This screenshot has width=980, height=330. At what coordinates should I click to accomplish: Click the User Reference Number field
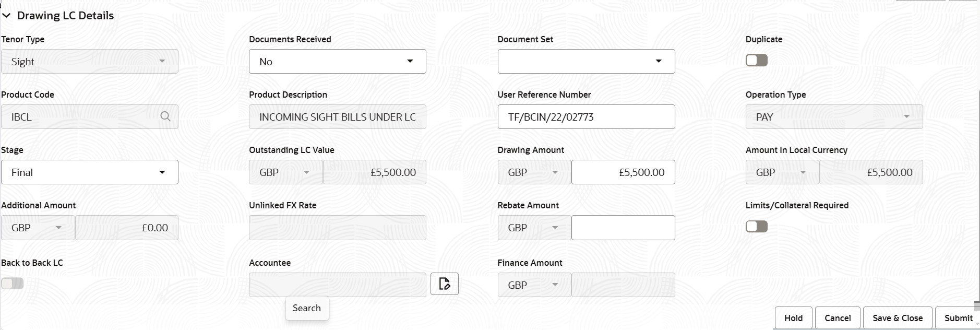pos(585,117)
